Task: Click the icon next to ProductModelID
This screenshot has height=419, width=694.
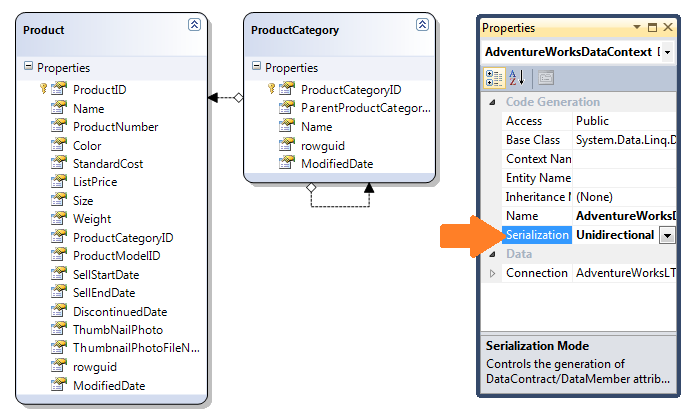Action: 59,255
